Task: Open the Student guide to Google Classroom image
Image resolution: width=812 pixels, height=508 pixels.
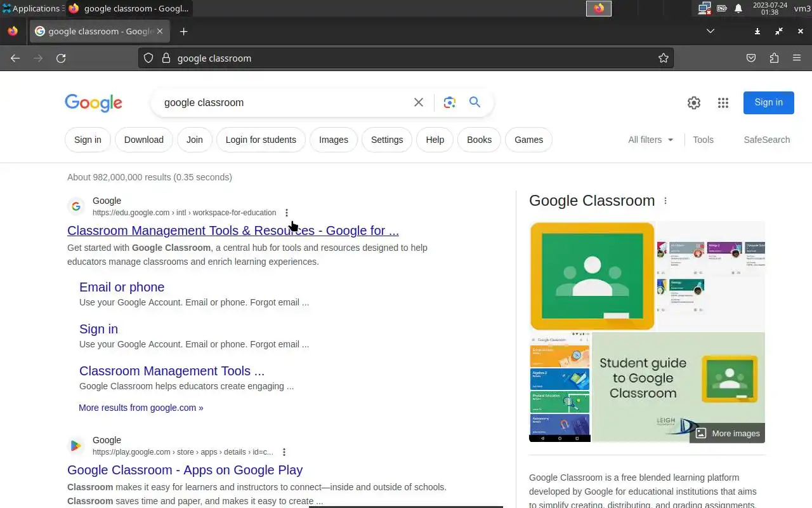Action: (x=678, y=387)
